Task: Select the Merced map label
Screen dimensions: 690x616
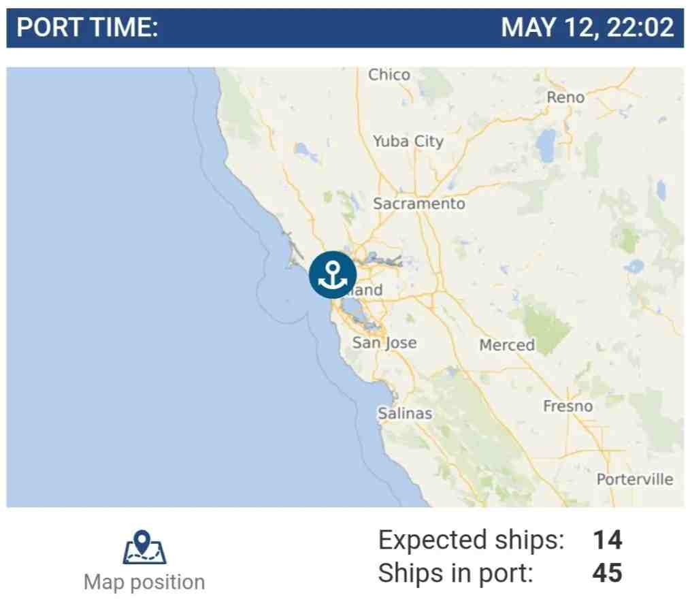Action: click(507, 345)
